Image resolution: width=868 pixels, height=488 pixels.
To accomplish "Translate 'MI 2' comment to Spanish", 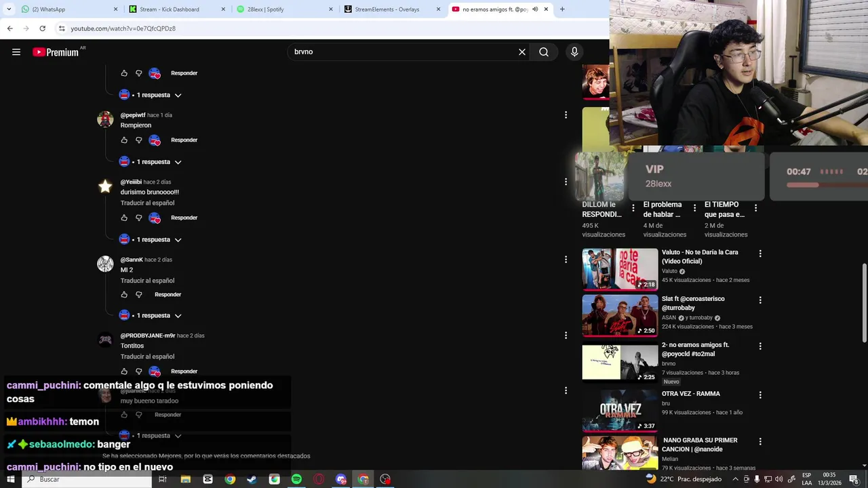I will pos(148,281).
